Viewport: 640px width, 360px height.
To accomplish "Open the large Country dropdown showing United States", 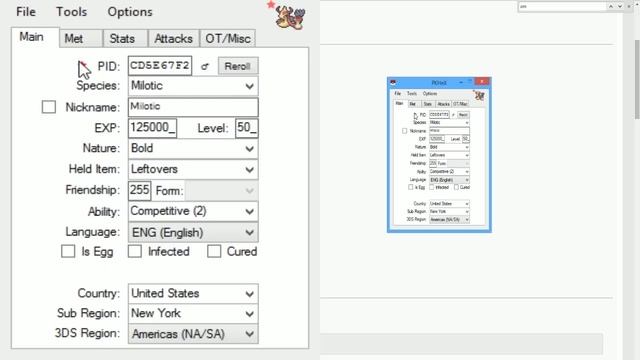I will point(193,293).
